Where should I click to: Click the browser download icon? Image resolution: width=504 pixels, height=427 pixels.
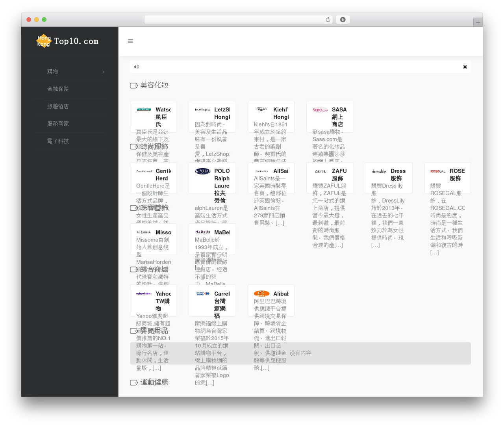[x=343, y=20]
